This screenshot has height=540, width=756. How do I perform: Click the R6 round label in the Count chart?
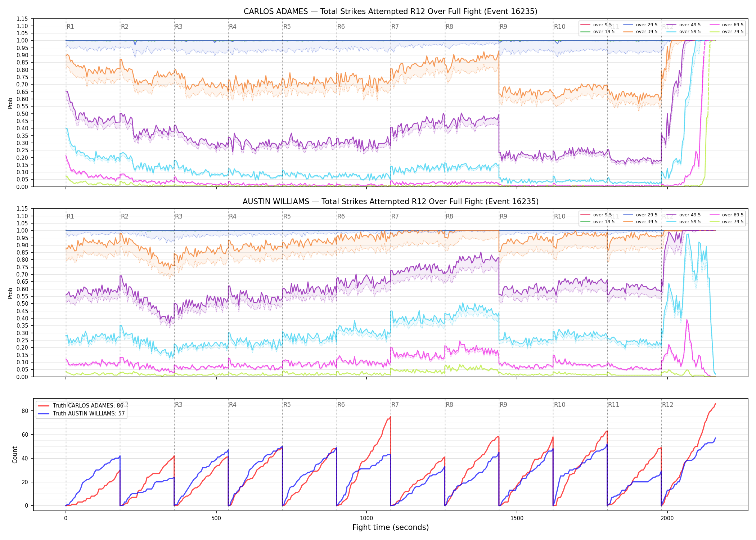341,405
